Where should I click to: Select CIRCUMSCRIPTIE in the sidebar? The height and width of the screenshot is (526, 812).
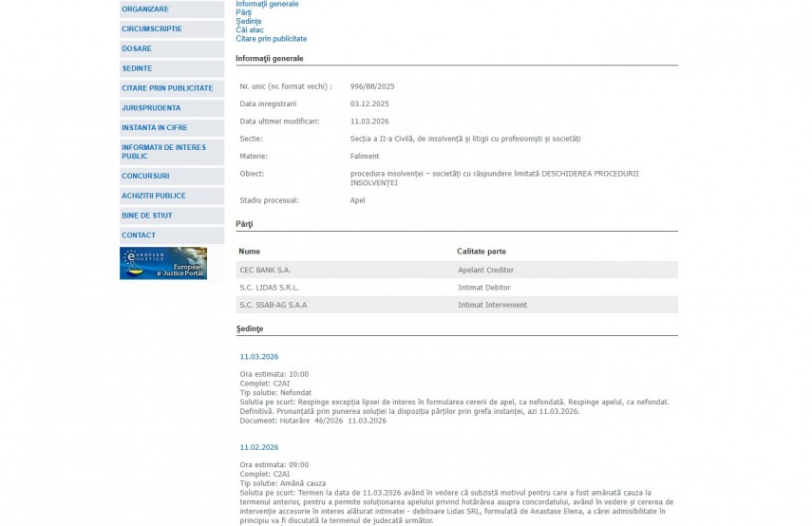click(x=152, y=29)
